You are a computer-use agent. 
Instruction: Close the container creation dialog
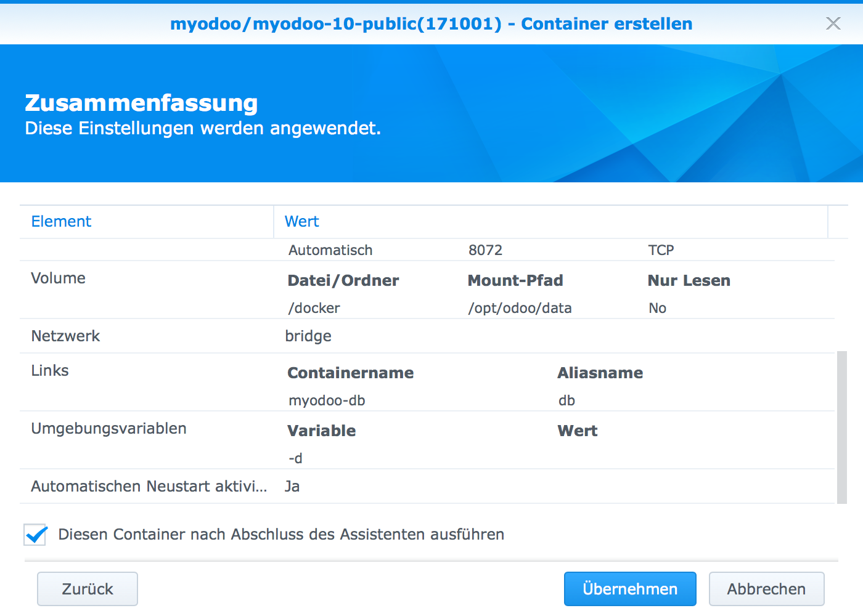click(x=833, y=23)
